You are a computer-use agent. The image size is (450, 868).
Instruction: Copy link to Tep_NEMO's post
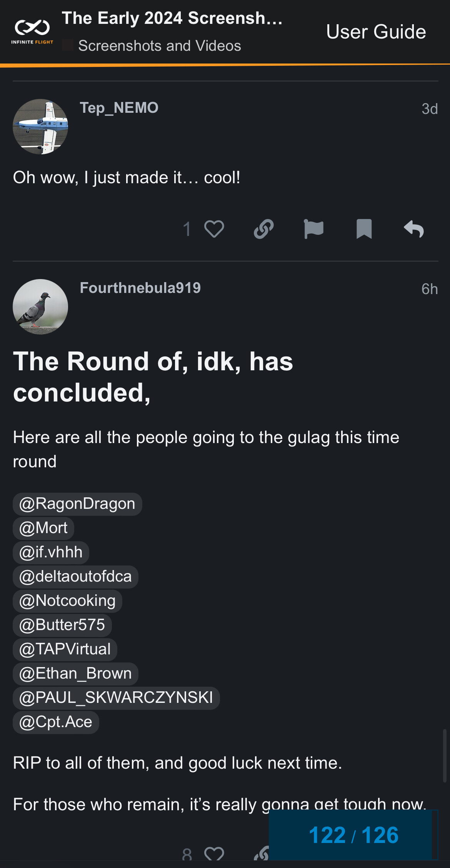pyautogui.click(x=264, y=229)
